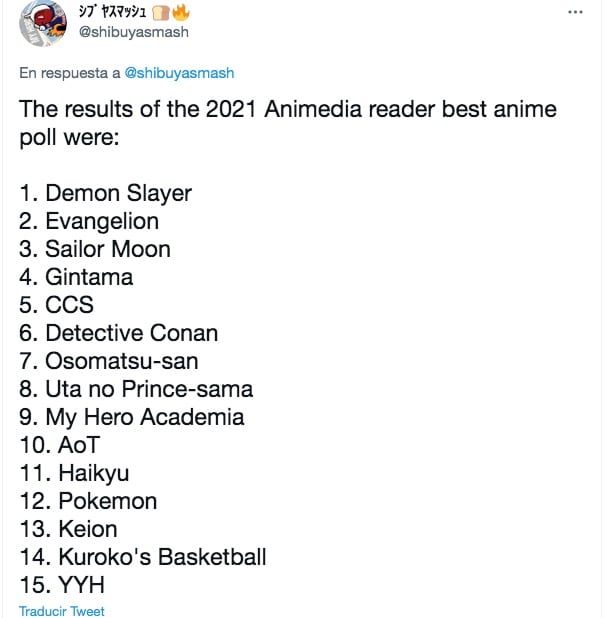Viewport: 605px width, 618px height.
Task: Click the "6. Detective Conan" entry
Action: [118, 333]
